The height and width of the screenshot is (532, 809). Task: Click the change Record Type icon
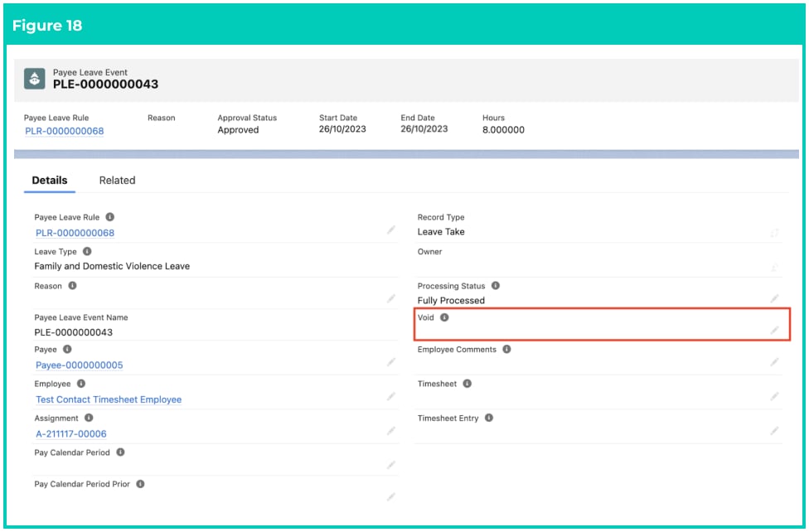[774, 233]
